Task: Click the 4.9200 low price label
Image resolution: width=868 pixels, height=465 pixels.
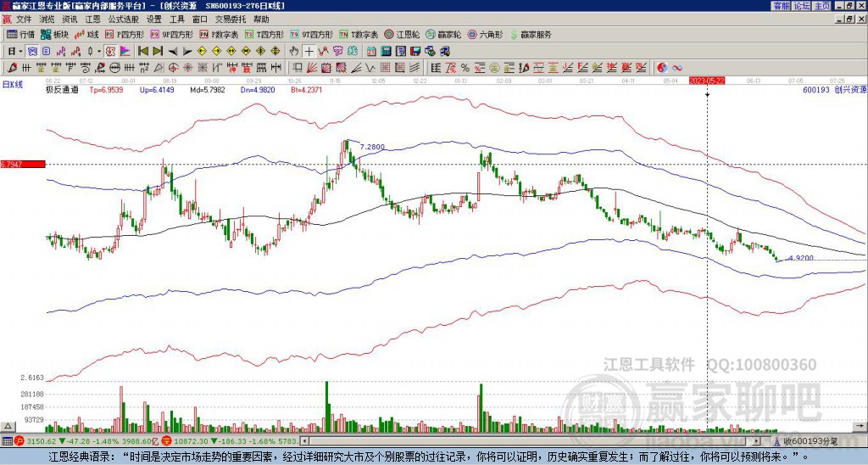Action: [x=801, y=258]
